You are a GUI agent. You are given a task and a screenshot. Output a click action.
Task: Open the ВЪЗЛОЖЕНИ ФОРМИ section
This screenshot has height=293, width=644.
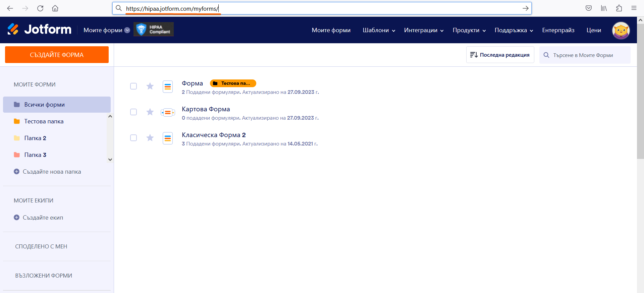coord(44,276)
